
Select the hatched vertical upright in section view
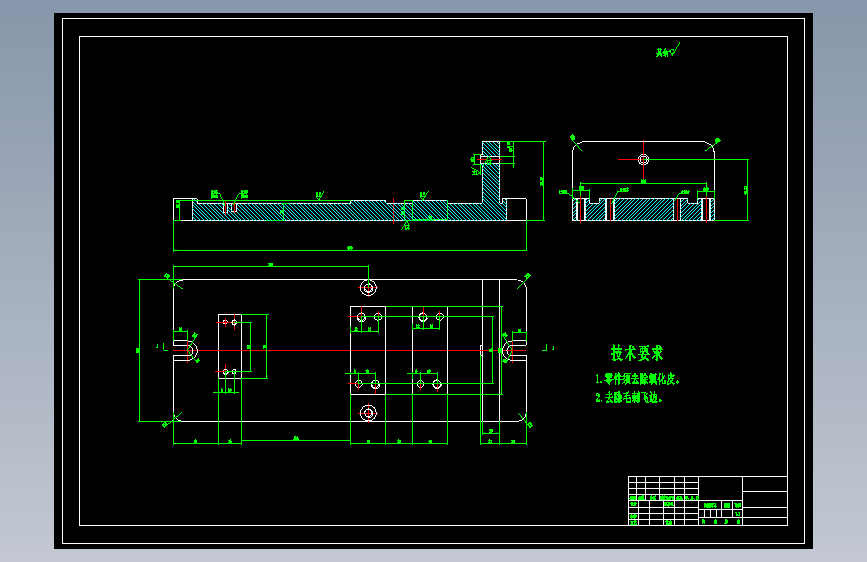click(491, 173)
